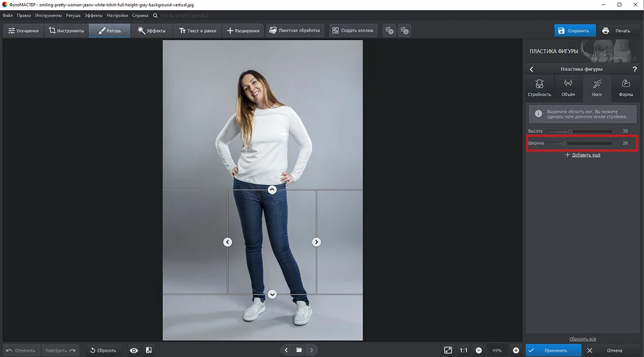Select the Стройность tool
The height and width of the screenshot is (357, 644).
(x=539, y=88)
